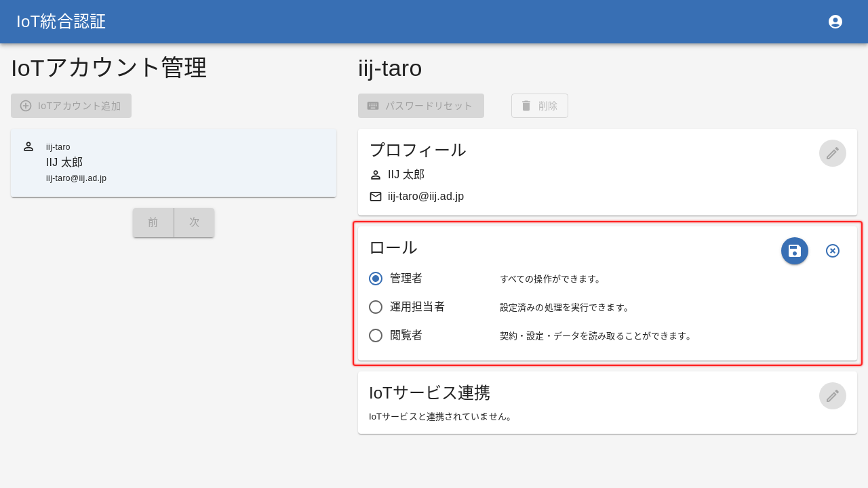Click the 運用担当者 description text
Viewport: 868px width, 488px height.
(x=566, y=307)
